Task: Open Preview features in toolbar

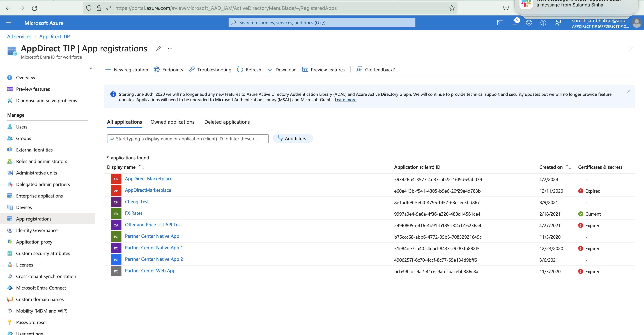Action: coord(323,70)
